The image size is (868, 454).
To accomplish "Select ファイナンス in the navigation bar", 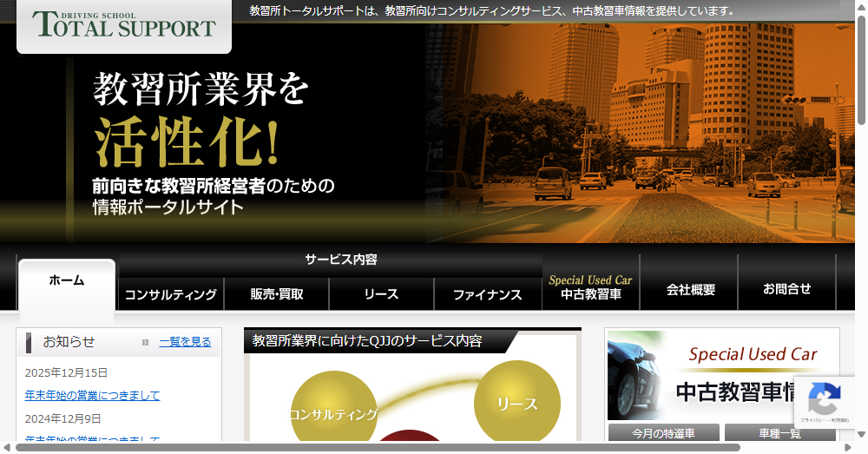I will [487, 294].
